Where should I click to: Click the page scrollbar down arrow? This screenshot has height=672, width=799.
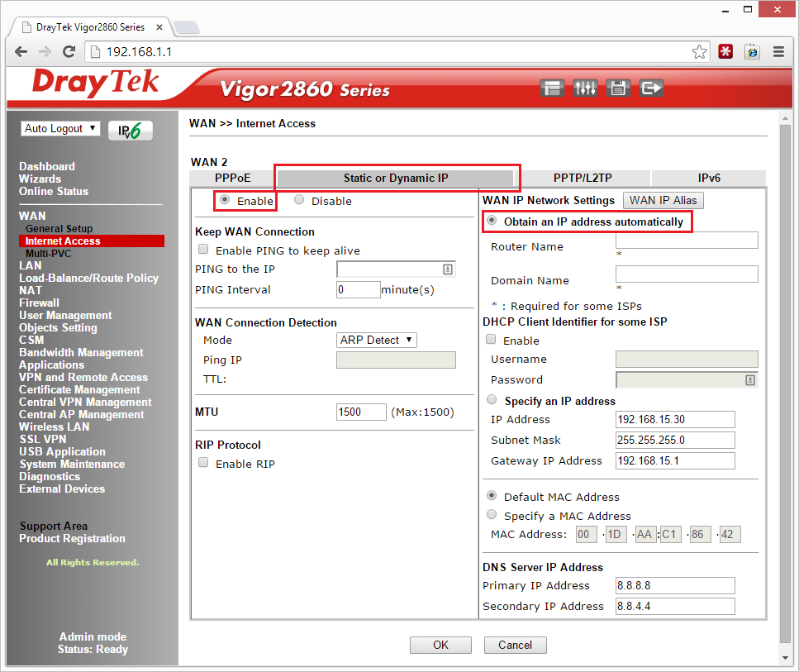[x=785, y=658]
